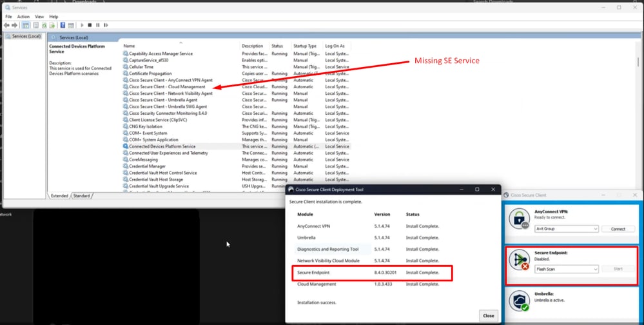Click Secure Endpoint module row in Deployment Tool
This screenshot has width=644, height=325.
pos(372,273)
